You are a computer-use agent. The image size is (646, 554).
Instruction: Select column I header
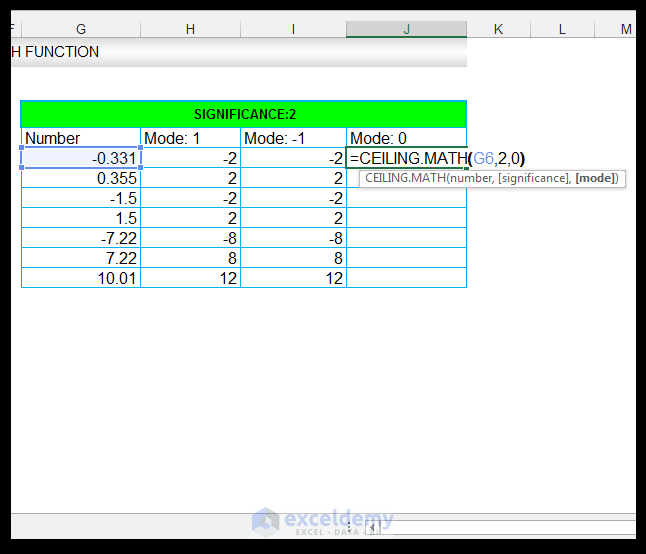click(x=293, y=29)
